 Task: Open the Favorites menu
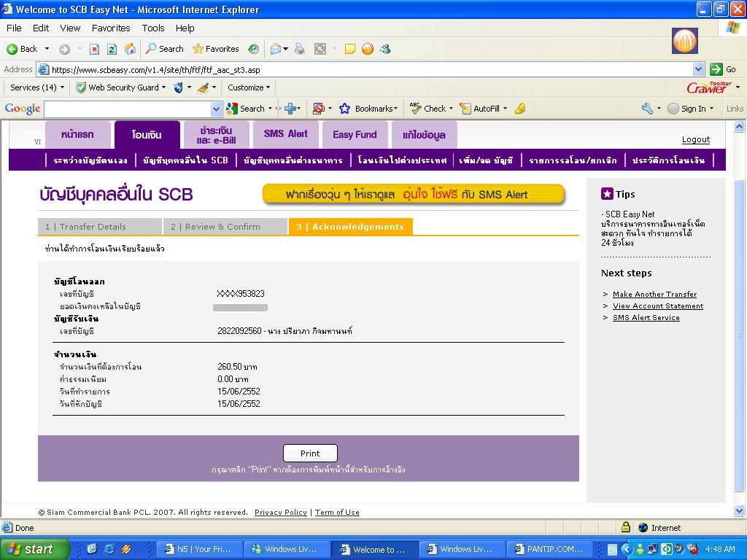click(x=111, y=28)
